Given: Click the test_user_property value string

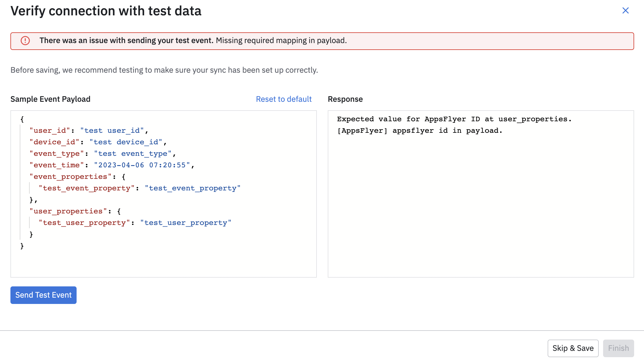Looking at the screenshot, I should pyautogui.click(x=186, y=223).
